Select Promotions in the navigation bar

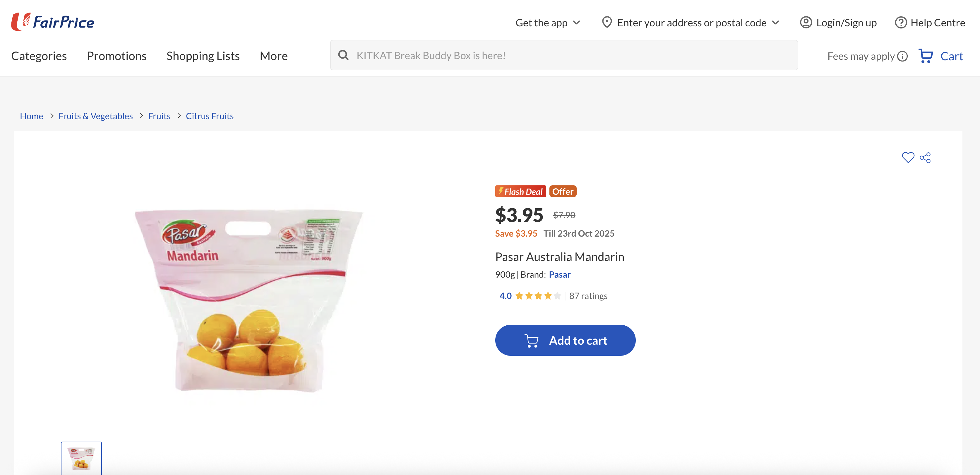(116, 56)
